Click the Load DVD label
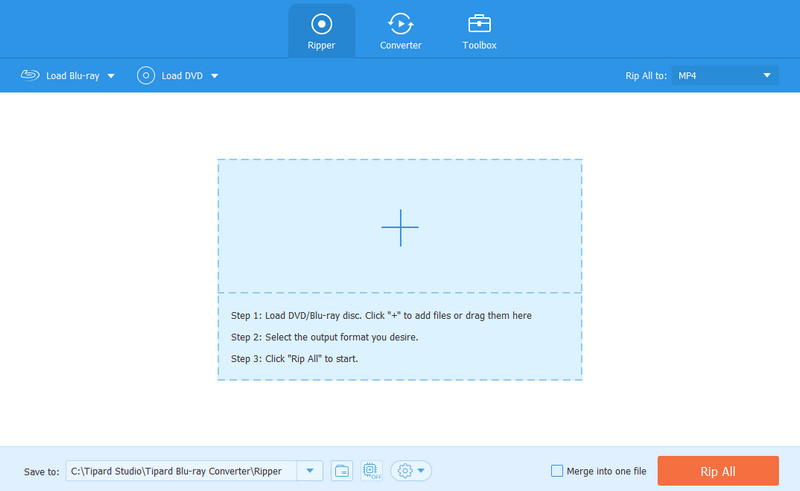The width and height of the screenshot is (800, 491). click(x=182, y=76)
